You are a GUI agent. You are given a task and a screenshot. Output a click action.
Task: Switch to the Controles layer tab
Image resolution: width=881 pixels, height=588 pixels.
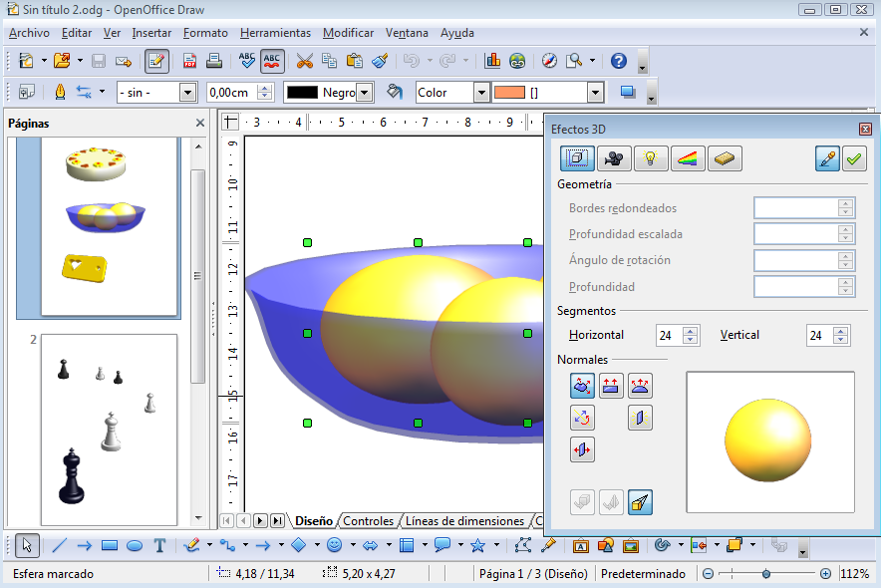368,521
